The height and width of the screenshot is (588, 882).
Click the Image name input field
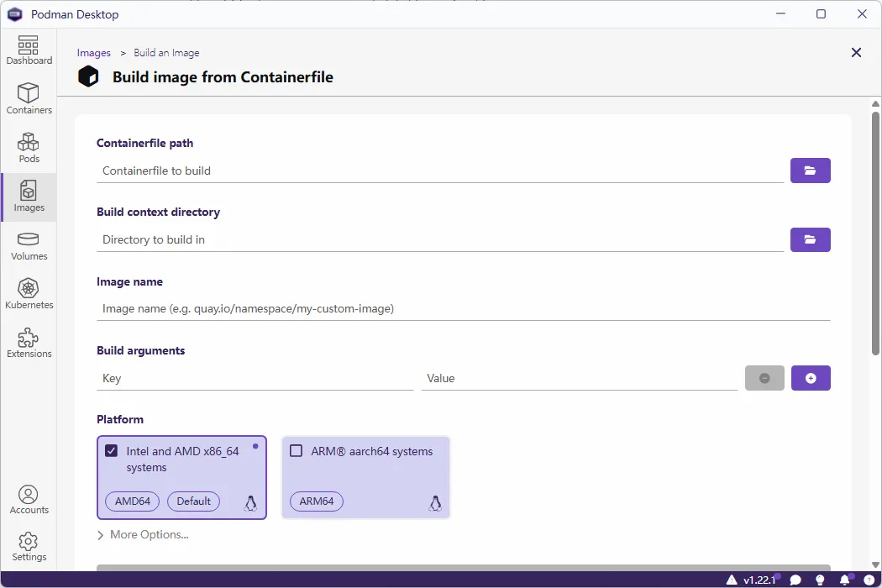point(463,308)
